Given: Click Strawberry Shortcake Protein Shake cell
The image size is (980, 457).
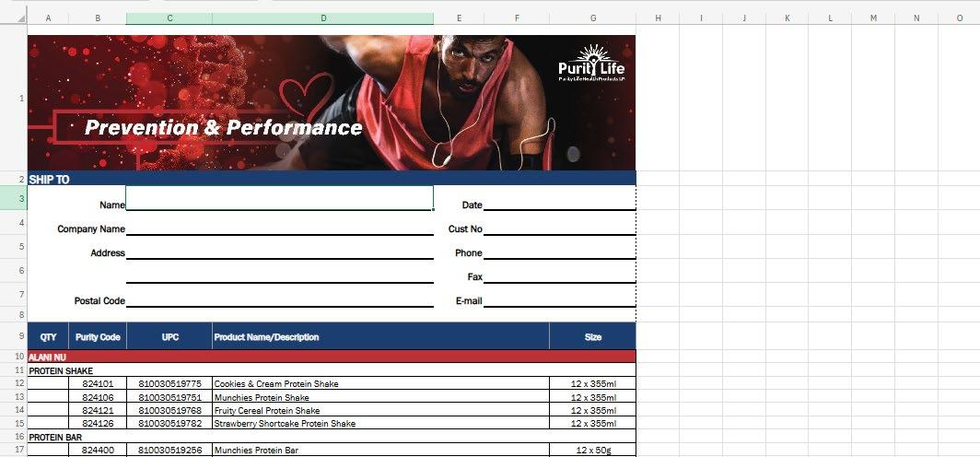Looking at the screenshot, I should point(381,423).
